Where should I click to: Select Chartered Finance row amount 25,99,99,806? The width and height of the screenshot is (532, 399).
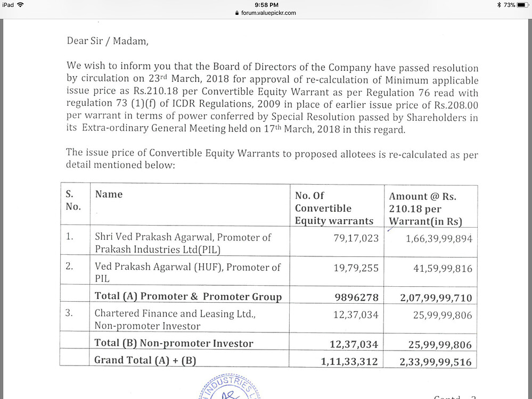tap(443, 315)
